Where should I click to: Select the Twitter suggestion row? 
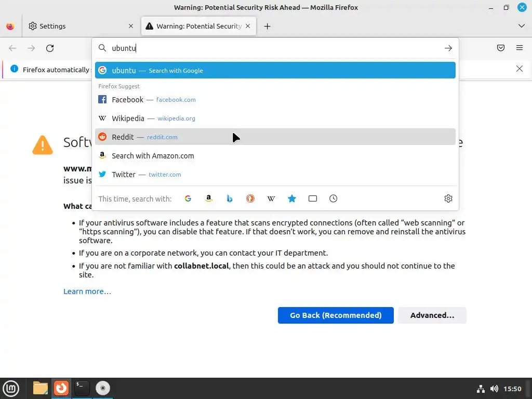coord(275,175)
